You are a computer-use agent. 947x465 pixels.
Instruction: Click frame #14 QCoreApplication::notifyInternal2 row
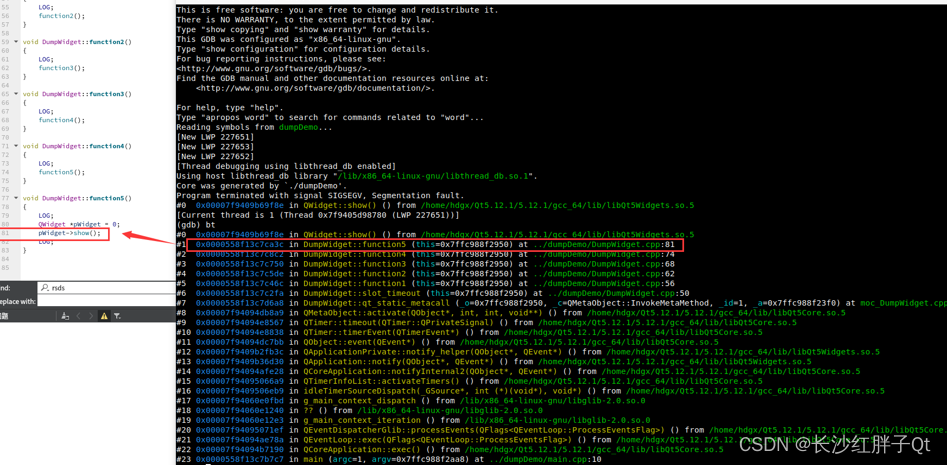(x=518, y=371)
